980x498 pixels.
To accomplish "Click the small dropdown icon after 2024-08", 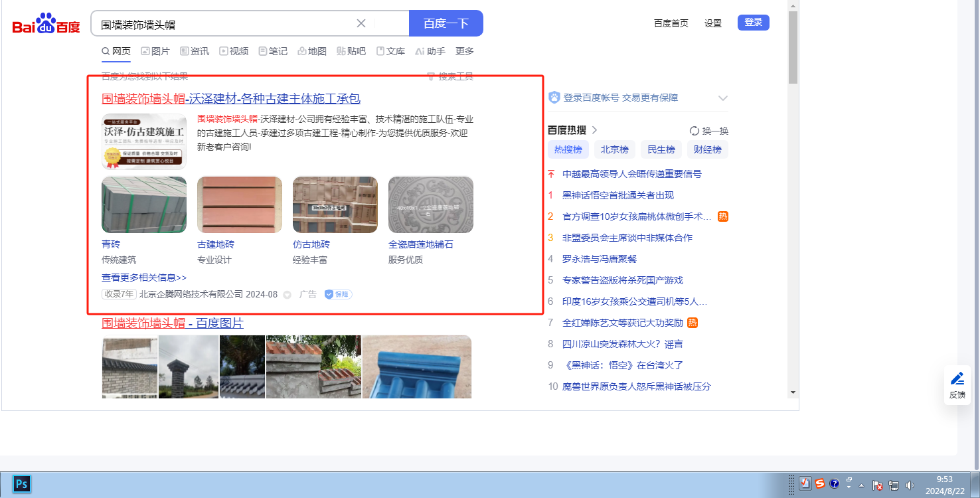I will [287, 295].
